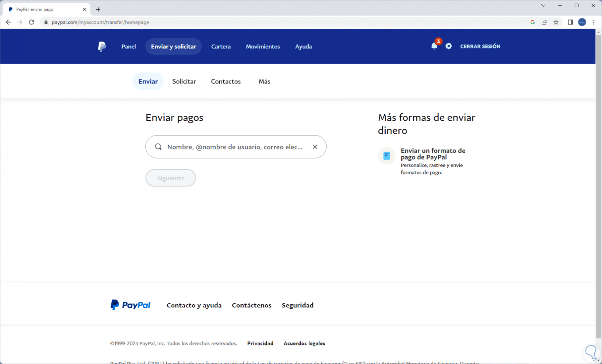Screen dimensions: 602x364
Task: Click the copyright text in footer
Action: click(174, 343)
